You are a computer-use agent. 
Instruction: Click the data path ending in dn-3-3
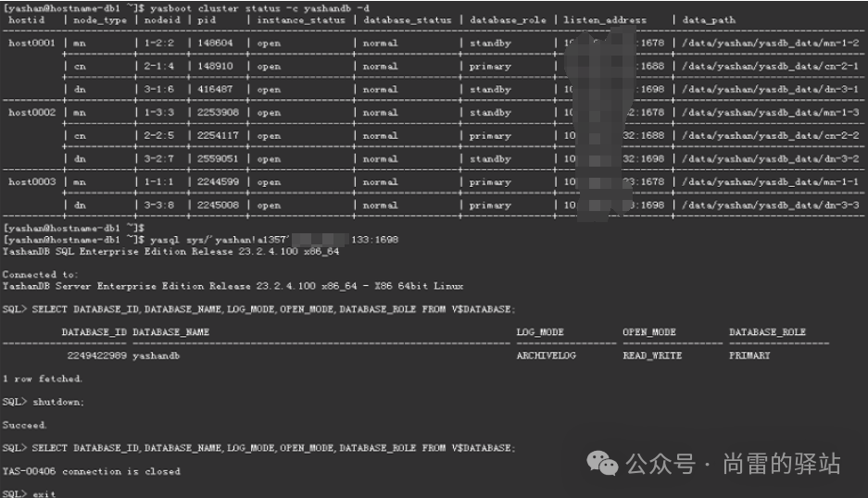coord(770,205)
